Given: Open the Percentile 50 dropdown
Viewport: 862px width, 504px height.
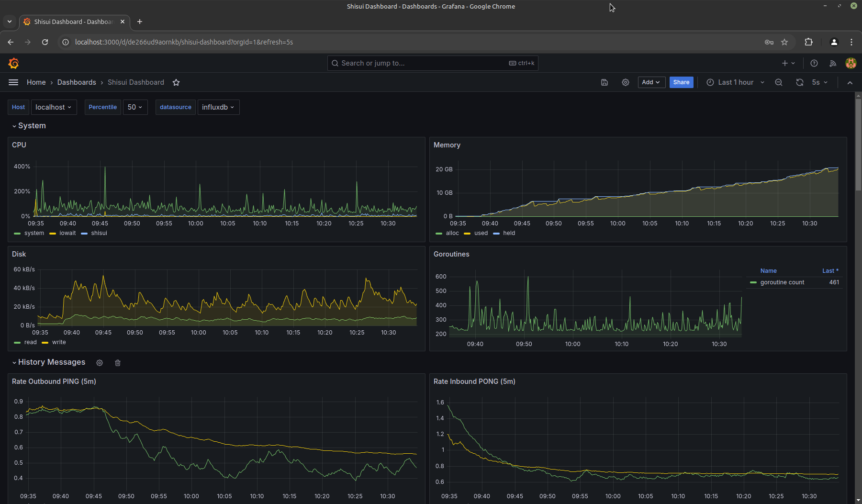Looking at the screenshot, I should (x=135, y=107).
